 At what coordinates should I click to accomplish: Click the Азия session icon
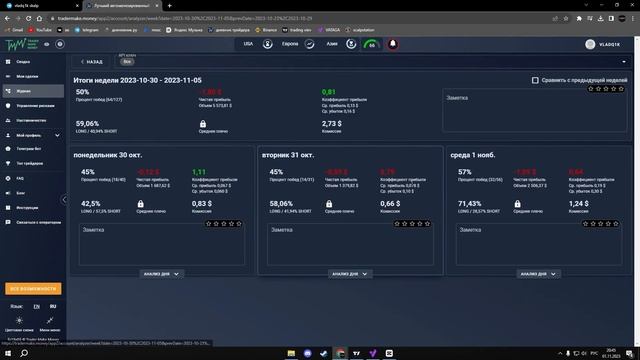coord(351,44)
